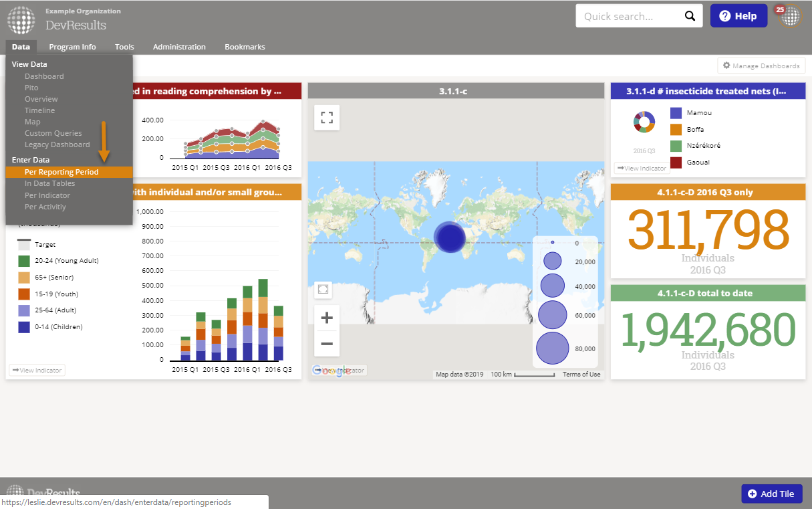Choose In Data Tables from menu
The height and width of the screenshot is (509, 812).
pos(49,183)
